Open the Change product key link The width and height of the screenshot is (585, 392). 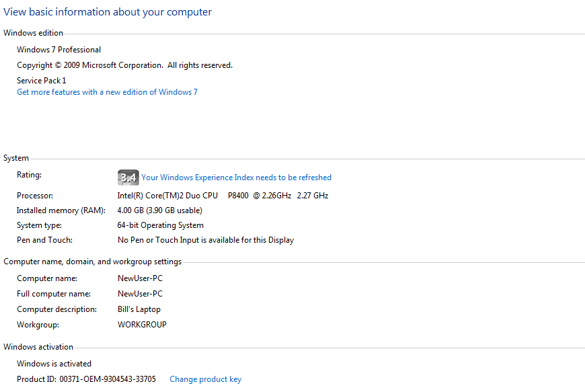pyautogui.click(x=205, y=379)
